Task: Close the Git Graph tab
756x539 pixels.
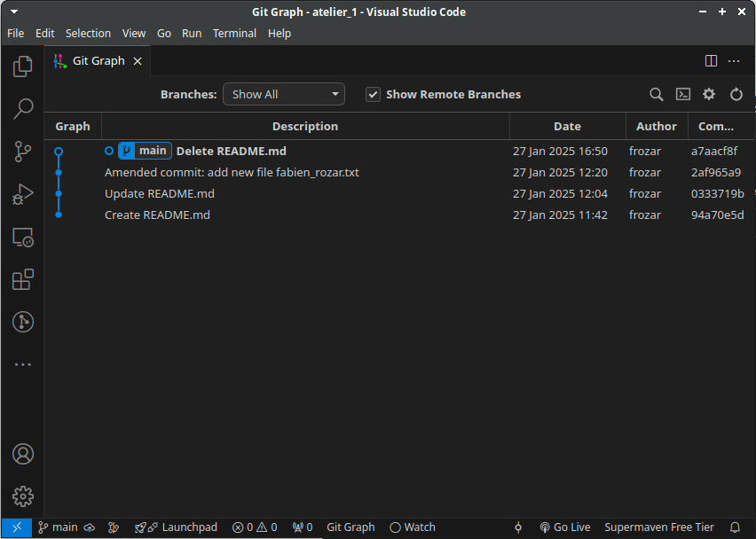Action: [138, 61]
